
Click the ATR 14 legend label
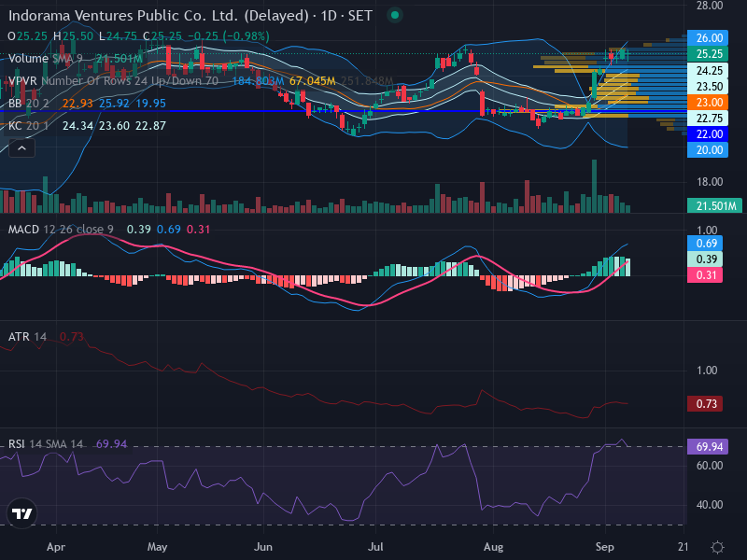pos(28,337)
